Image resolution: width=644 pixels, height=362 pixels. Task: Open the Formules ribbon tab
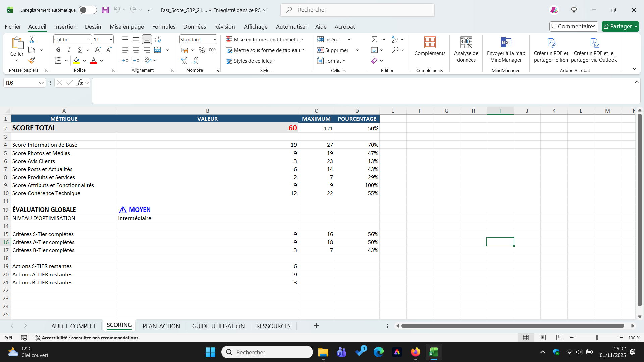pyautogui.click(x=164, y=27)
